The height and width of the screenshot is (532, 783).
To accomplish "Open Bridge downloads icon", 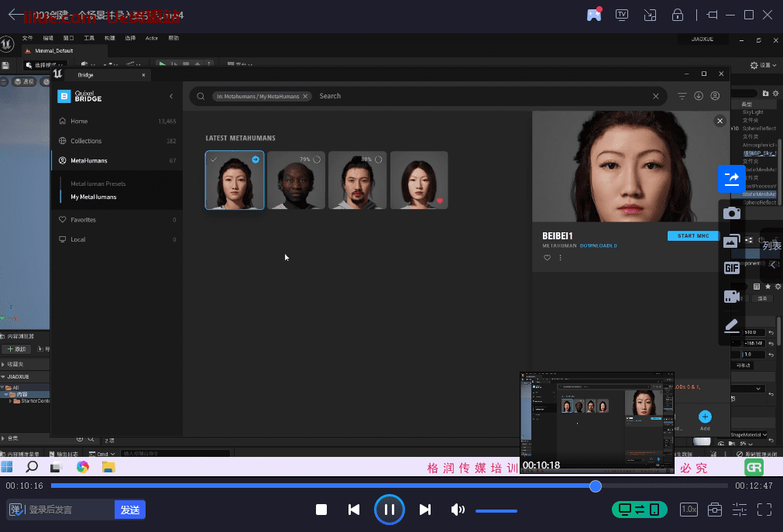I will (699, 96).
